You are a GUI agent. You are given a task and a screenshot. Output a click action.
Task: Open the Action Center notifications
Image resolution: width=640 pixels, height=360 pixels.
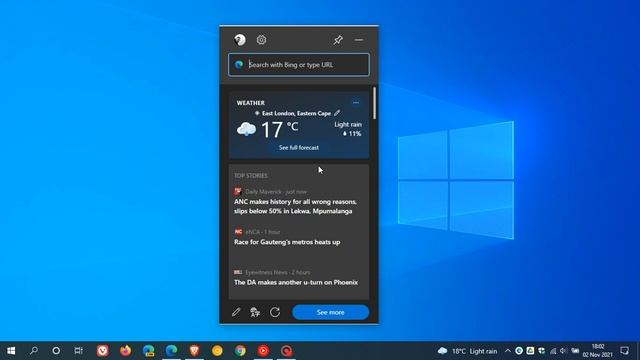(x=624, y=351)
